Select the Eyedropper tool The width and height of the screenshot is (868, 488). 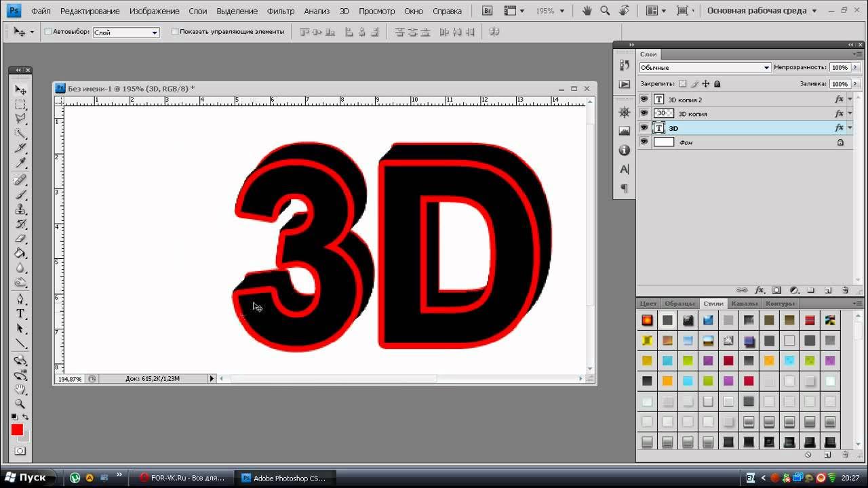click(20, 163)
